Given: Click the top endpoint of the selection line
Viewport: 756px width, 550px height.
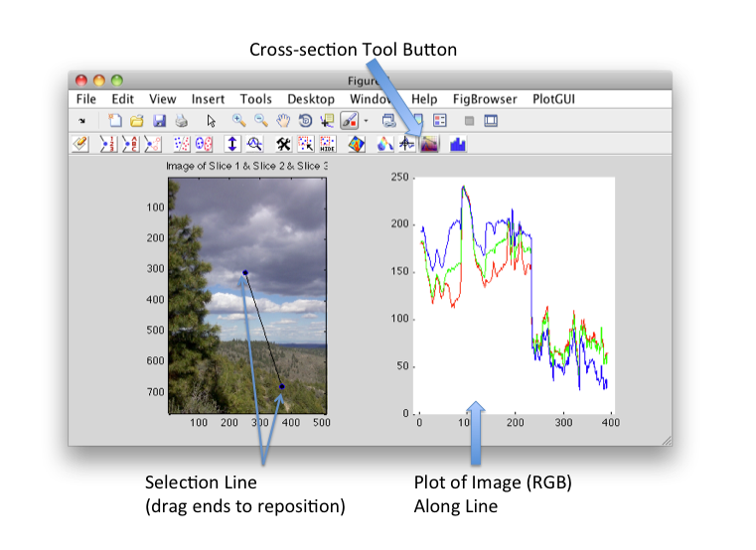Looking at the screenshot, I should [x=245, y=272].
